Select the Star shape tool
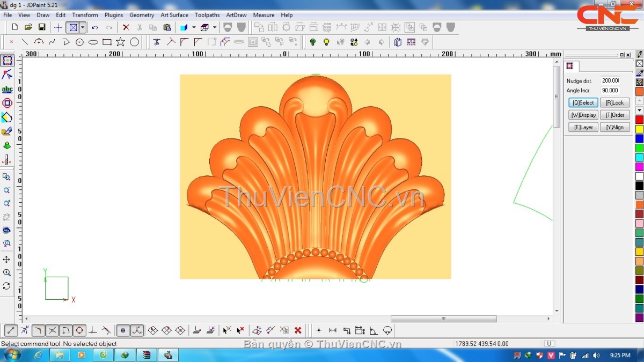 [120, 42]
